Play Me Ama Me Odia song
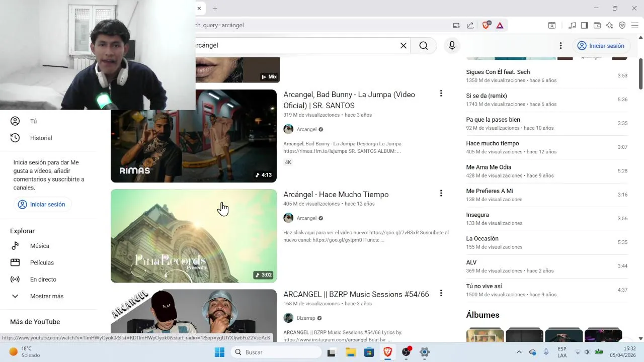644x362 pixels. click(x=546, y=171)
